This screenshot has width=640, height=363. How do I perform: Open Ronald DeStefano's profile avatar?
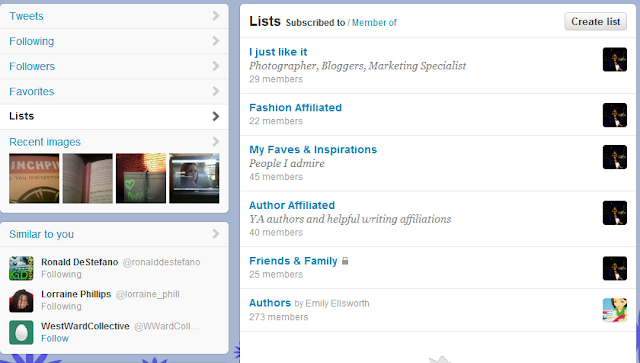tap(21, 268)
